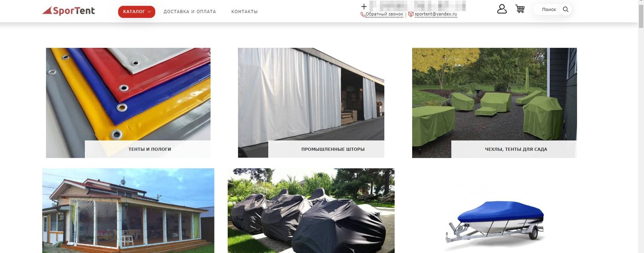Screen dimensions: 644x253
Task: Select the covered motorcycles image
Action: click(311, 211)
